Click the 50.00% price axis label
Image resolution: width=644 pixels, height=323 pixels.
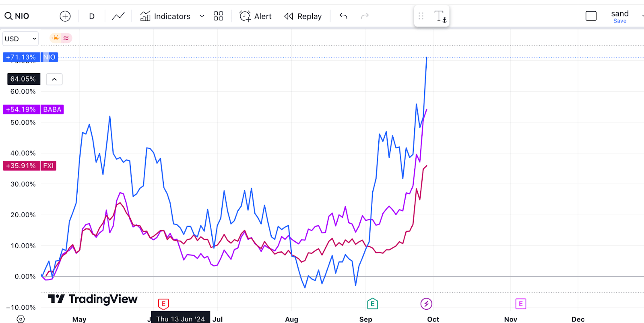pos(23,123)
